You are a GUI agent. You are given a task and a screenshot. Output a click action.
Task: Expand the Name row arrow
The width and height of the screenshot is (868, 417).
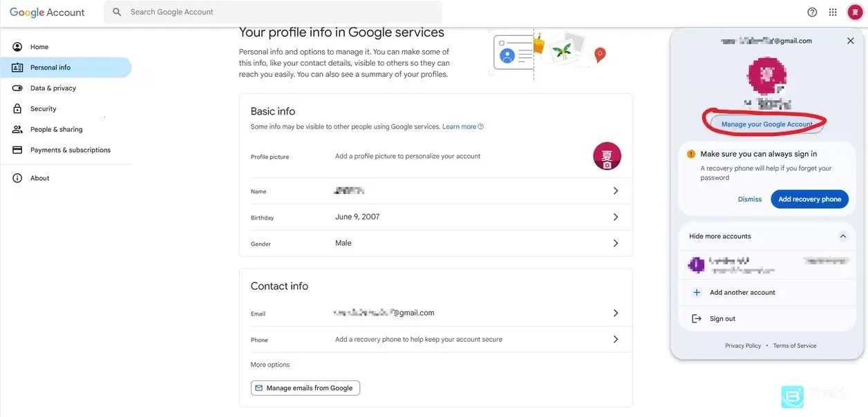pos(616,191)
